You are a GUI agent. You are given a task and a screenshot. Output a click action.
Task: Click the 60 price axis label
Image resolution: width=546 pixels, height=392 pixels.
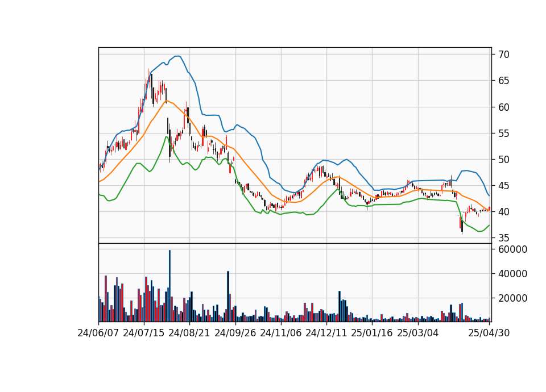pos(503,107)
